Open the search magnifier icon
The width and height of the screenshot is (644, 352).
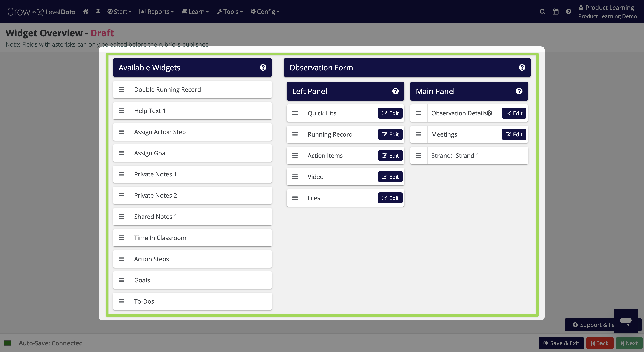pos(542,12)
